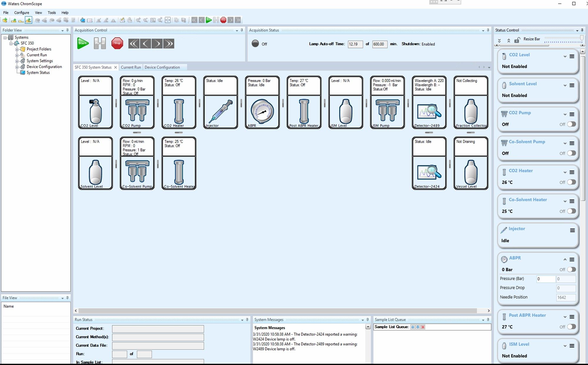This screenshot has height=365, width=588.
Task: Enable the Post ABPR Heater toggle
Action: pyautogui.click(x=571, y=327)
